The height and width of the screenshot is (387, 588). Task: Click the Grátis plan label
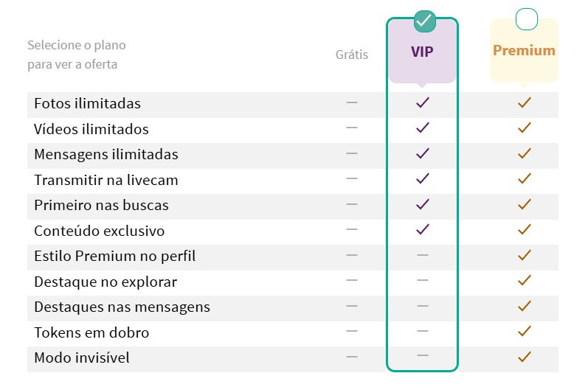(352, 55)
